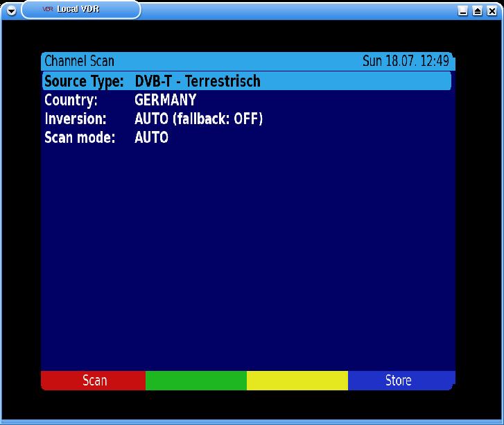Change the Scan mode AUTO value

pos(151,138)
